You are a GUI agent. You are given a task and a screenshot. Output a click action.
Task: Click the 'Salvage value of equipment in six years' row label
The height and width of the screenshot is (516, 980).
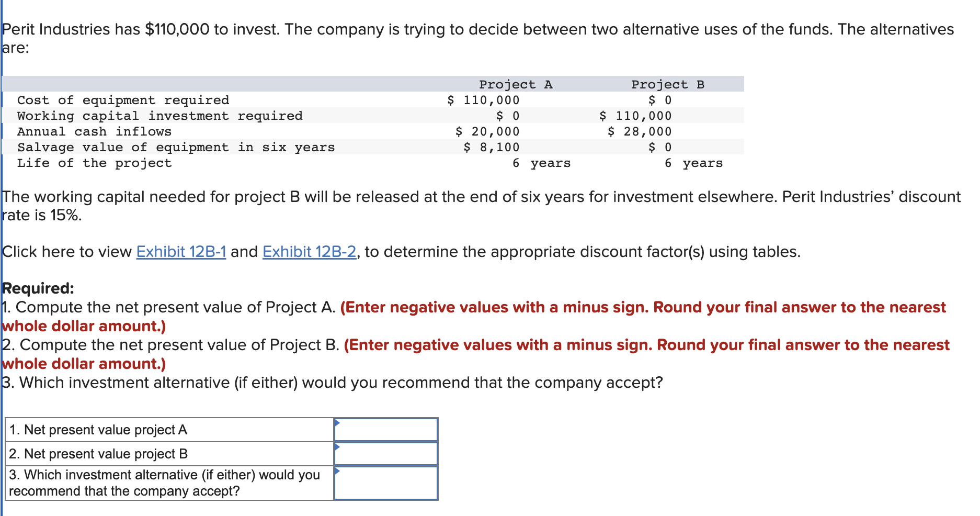(176, 147)
